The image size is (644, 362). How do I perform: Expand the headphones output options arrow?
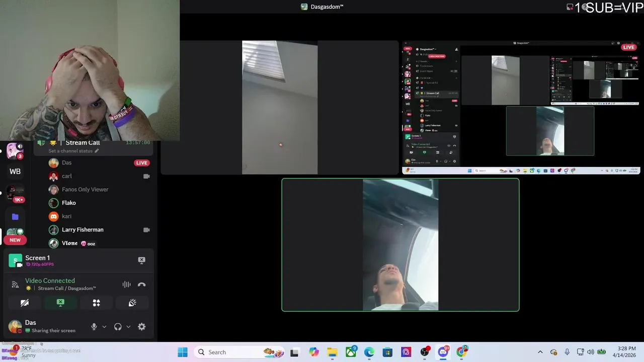(x=128, y=327)
